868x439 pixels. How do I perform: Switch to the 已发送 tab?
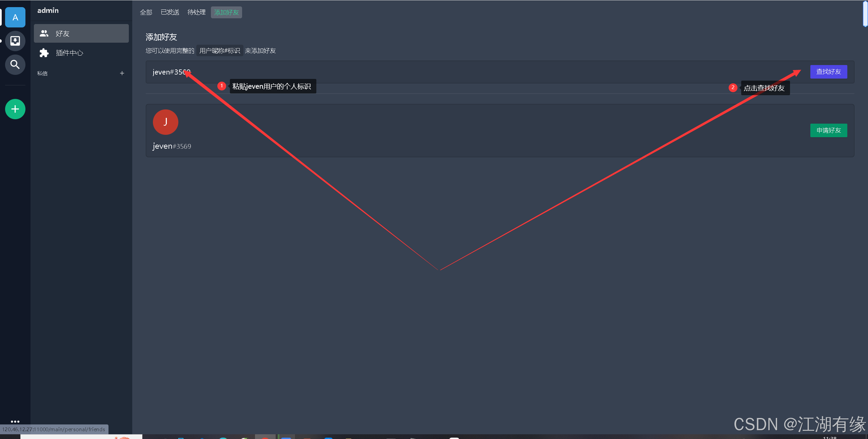pyautogui.click(x=170, y=13)
